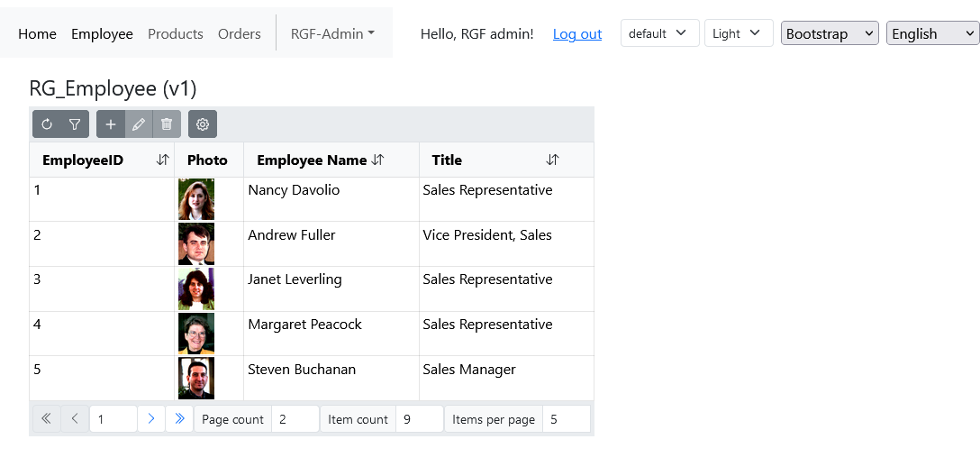Viewport: 980px width, 476px height.
Task: Open the Bootstrap framework selector
Action: click(x=829, y=33)
